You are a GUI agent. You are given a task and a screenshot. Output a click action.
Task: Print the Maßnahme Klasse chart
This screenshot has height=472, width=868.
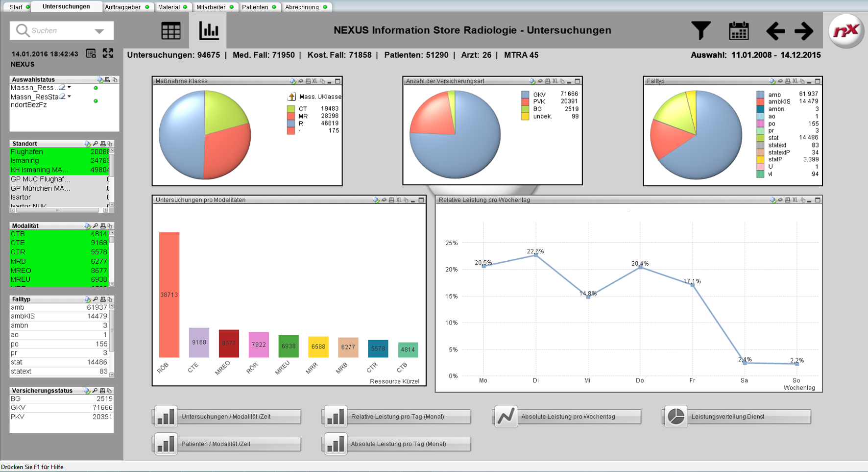coord(308,81)
